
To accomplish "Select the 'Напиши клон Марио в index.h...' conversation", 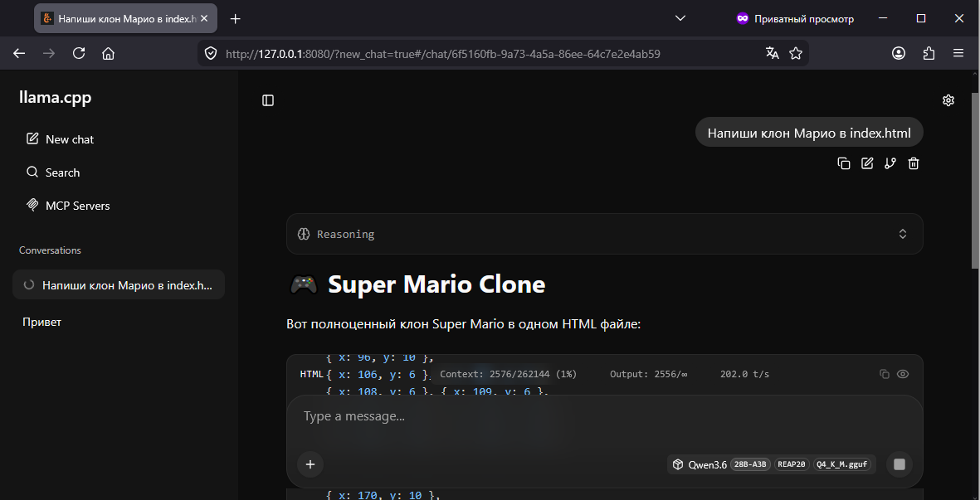I will 118,284.
